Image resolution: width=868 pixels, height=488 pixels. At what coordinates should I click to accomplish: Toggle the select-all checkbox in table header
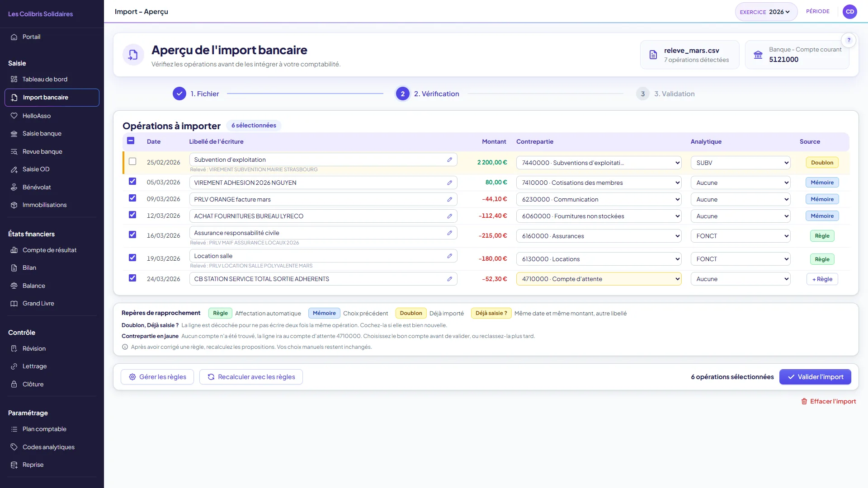131,141
